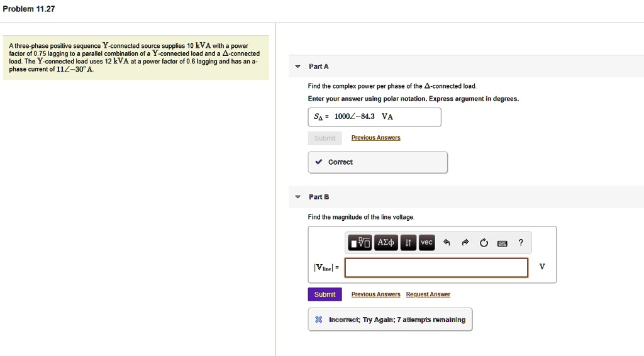
Task: Undo the last answer edit
Action: (x=447, y=243)
